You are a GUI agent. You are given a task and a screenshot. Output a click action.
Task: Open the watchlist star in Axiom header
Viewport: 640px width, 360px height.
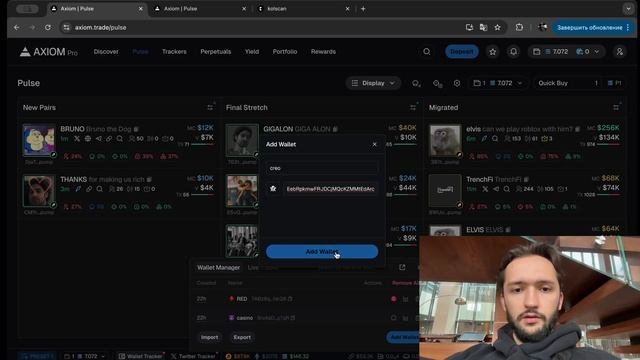pyautogui.click(x=493, y=52)
